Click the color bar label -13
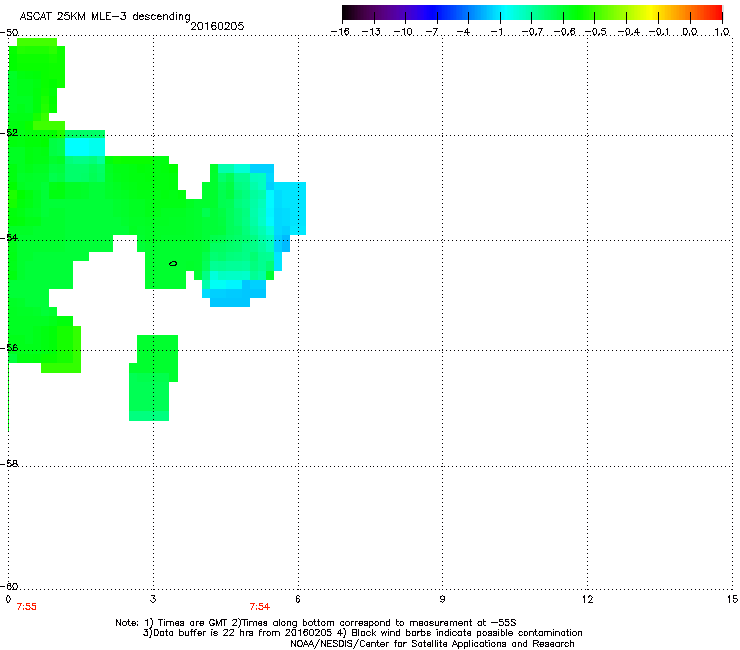The image size is (740, 650). pyautogui.click(x=371, y=32)
